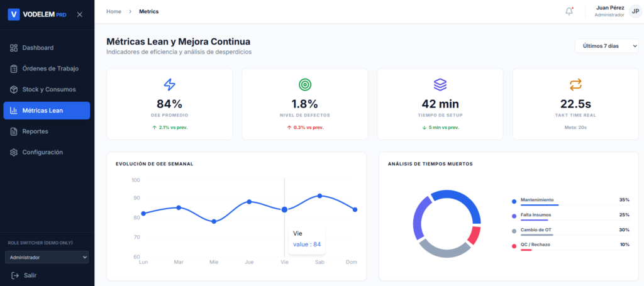Open Stock y Consumos section
Image resolution: width=644 pixels, height=286 pixels.
pyautogui.click(x=48, y=89)
